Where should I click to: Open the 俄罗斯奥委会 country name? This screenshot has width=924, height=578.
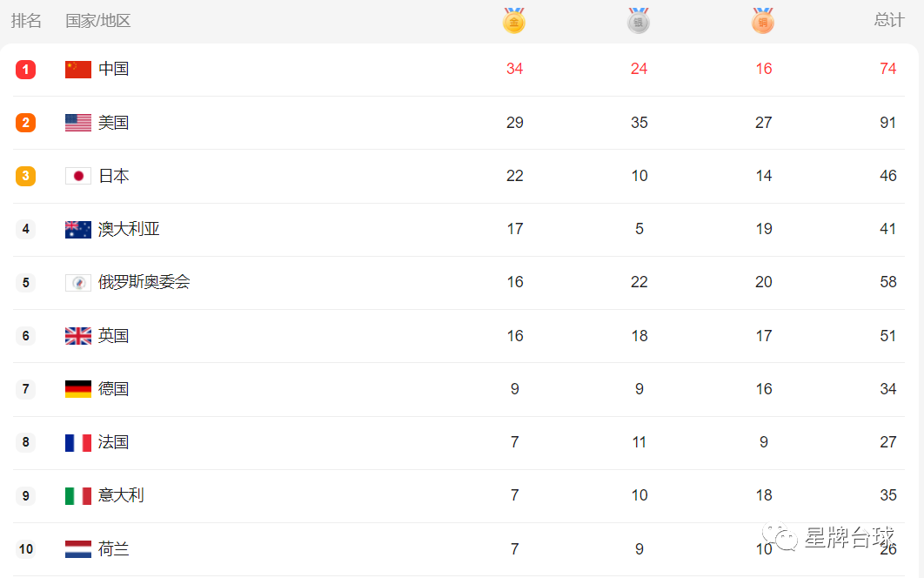coord(144,282)
